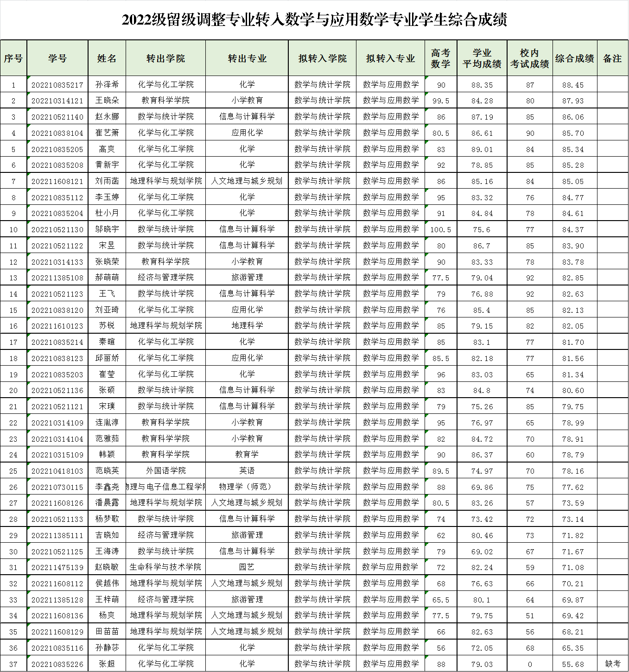Select the merged title row above headers

click(314, 20)
